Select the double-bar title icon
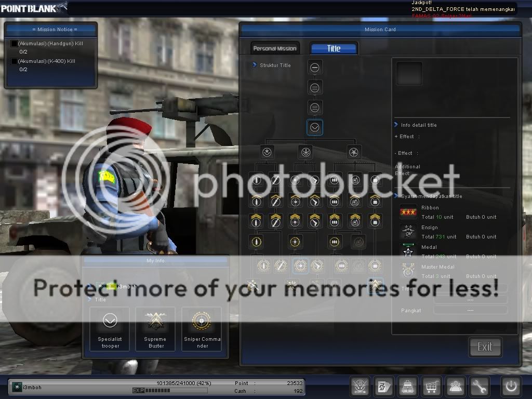Image resolution: width=532 pixels, height=399 pixels. pos(315,88)
